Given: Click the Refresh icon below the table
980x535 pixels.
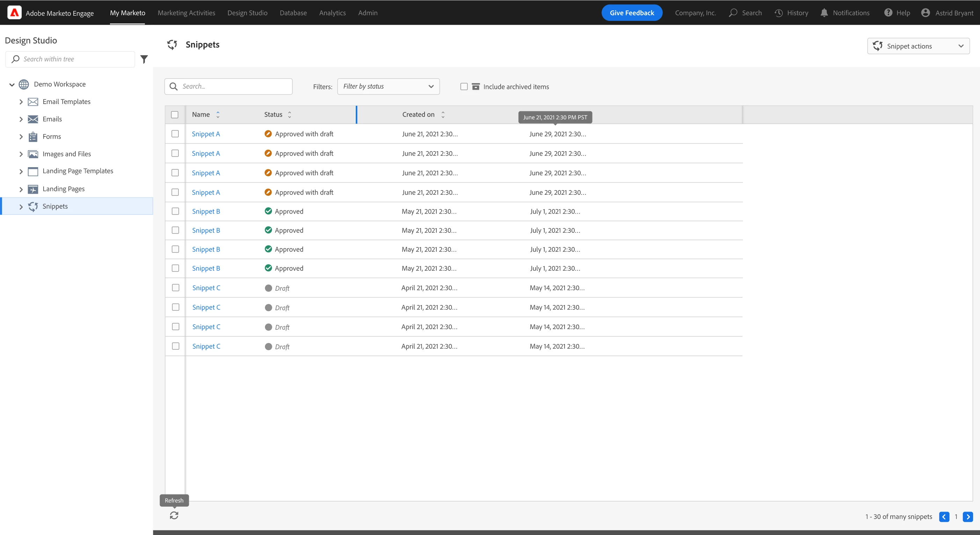Looking at the screenshot, I should tap(174, 515).
